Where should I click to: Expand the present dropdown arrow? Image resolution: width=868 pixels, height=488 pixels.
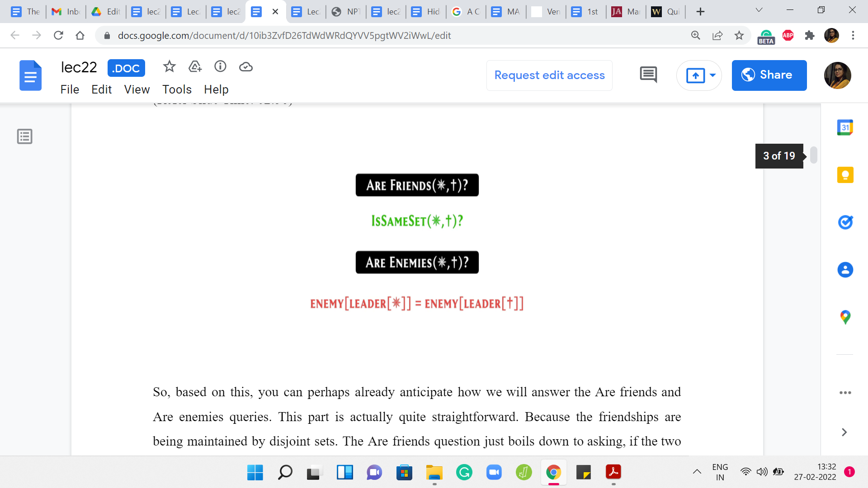coord(712,75)
